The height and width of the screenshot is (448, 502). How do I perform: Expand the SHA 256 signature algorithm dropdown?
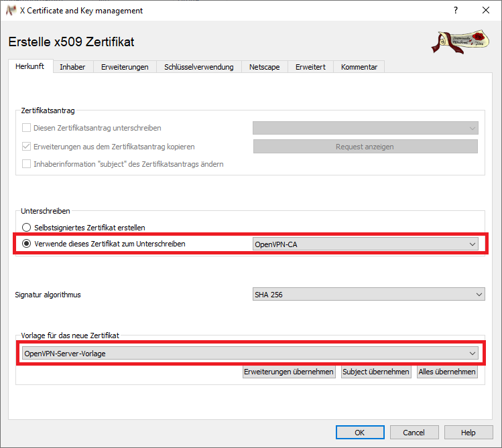(368, 294)
